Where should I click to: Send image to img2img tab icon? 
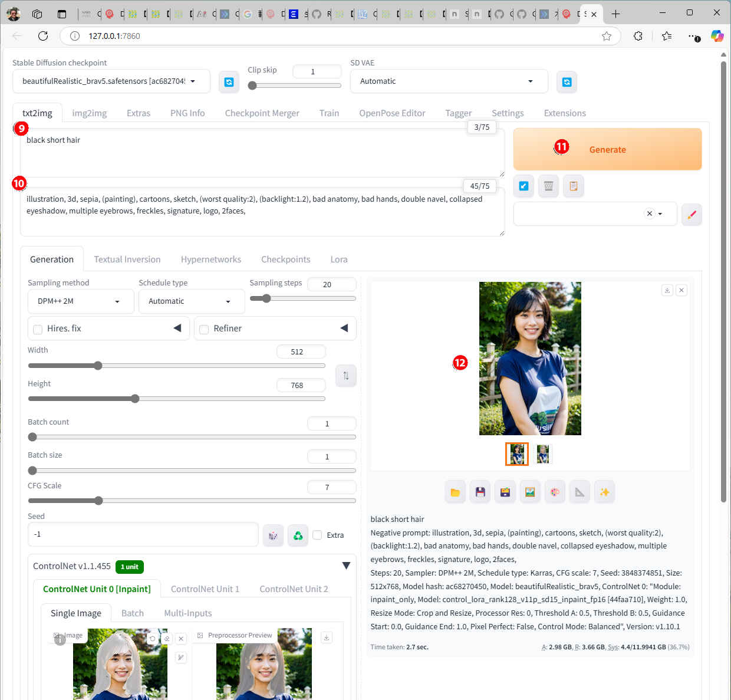[530, 492]
